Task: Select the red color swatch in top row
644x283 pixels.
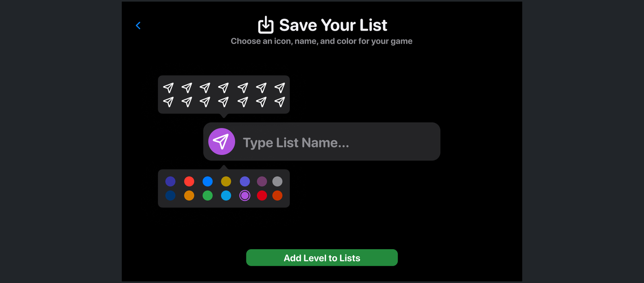Action: tap(189, 182)
